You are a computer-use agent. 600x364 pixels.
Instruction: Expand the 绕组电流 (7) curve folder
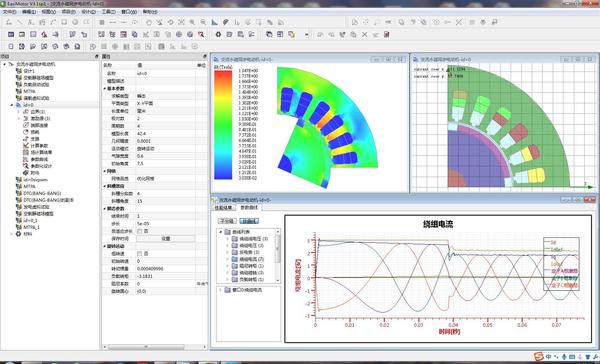(228, 259)
